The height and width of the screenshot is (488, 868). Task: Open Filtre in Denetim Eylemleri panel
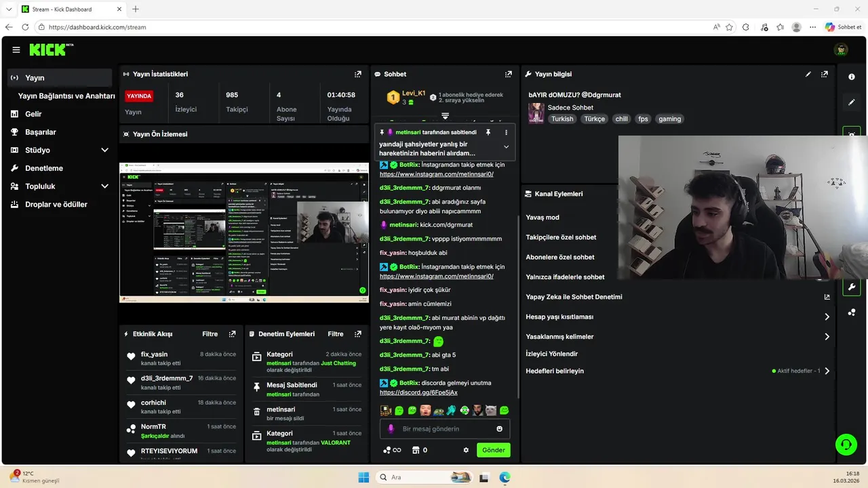click(x=336, y=334)
